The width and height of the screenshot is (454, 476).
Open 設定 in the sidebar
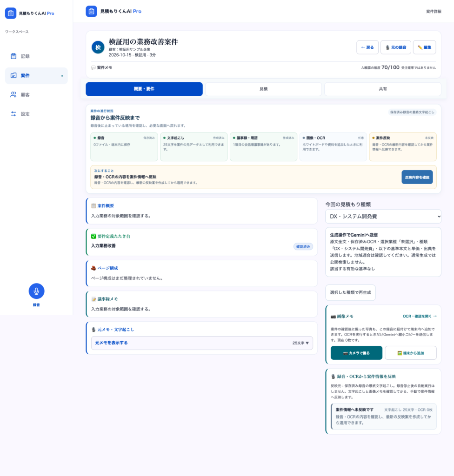36,114
